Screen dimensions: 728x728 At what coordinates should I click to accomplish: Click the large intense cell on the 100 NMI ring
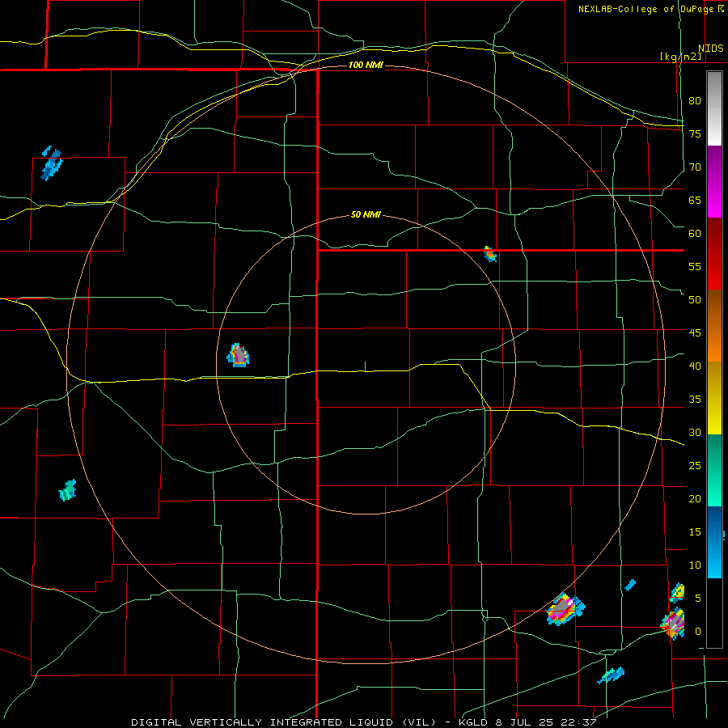click(565, 608)
